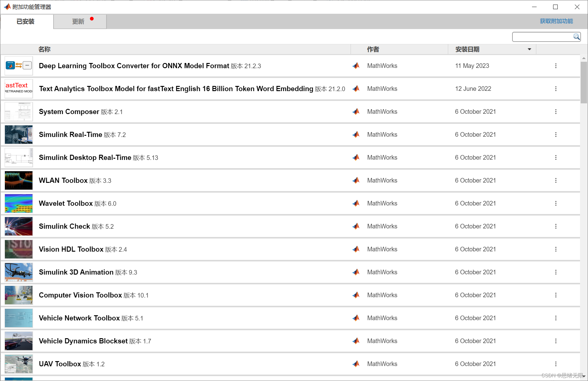Viewport: 588px width, 381px height.
Task: Sort by 安装日期 using the dropdown arrow
Action: pos(529,49)
